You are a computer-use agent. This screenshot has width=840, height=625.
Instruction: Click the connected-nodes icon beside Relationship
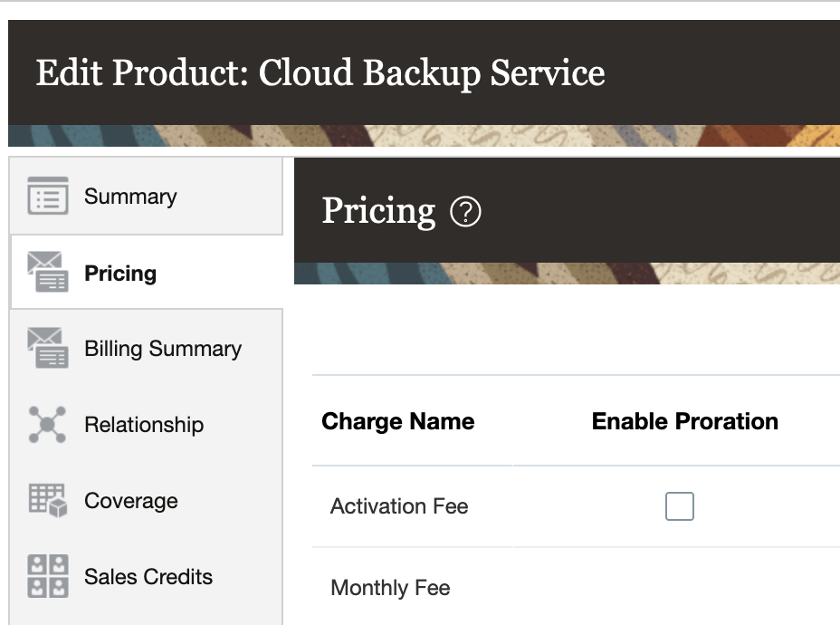47,425
